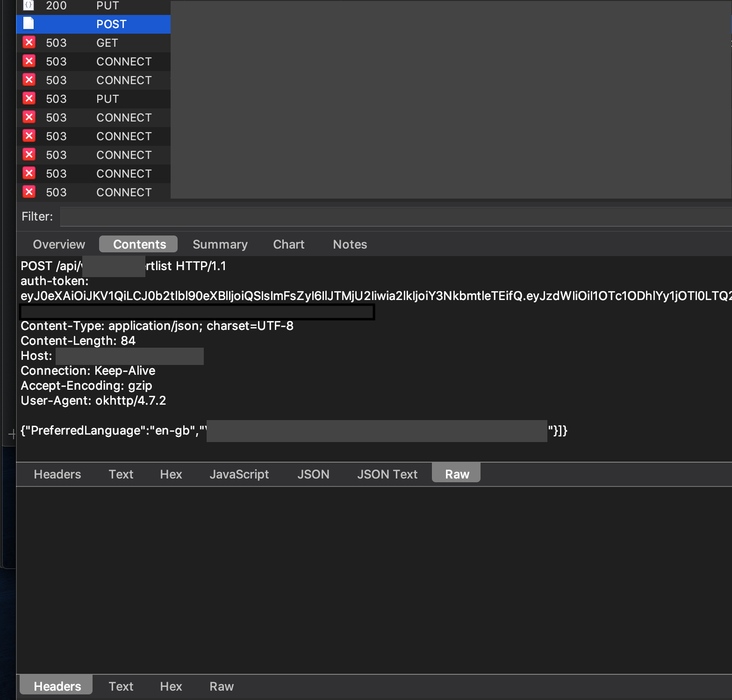Open the Overview tab

click(x=59, y=244)
